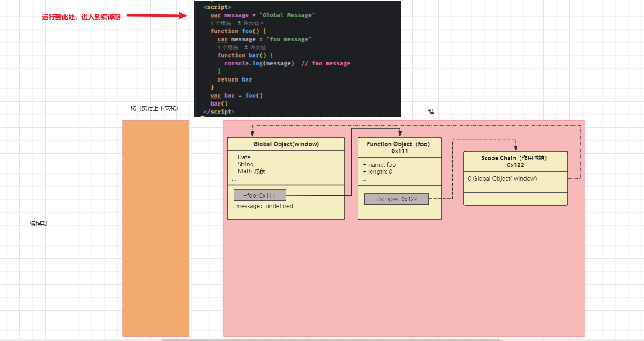Click the Function Object (foo) 0x111 header

pyautogui.click(x=399, y=147)
